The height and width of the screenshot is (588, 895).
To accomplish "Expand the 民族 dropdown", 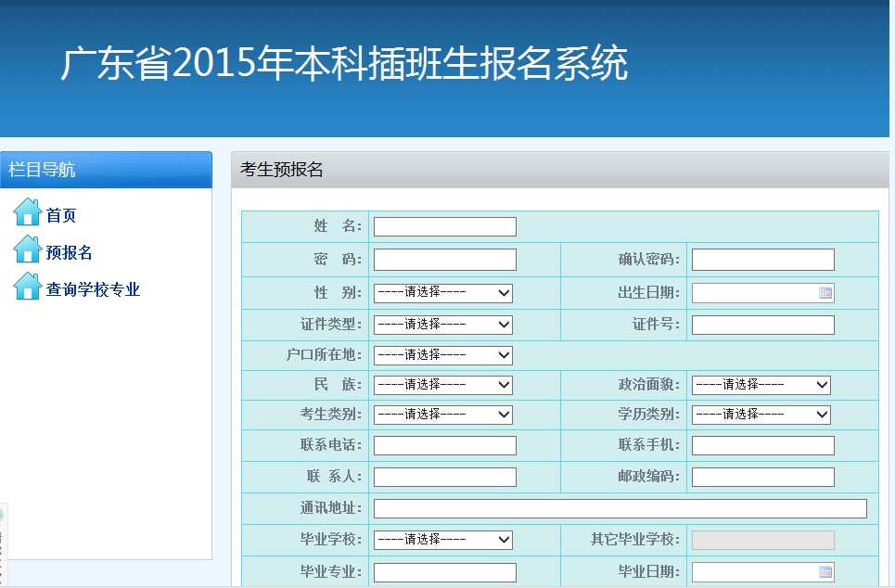I will coord(442,385).
